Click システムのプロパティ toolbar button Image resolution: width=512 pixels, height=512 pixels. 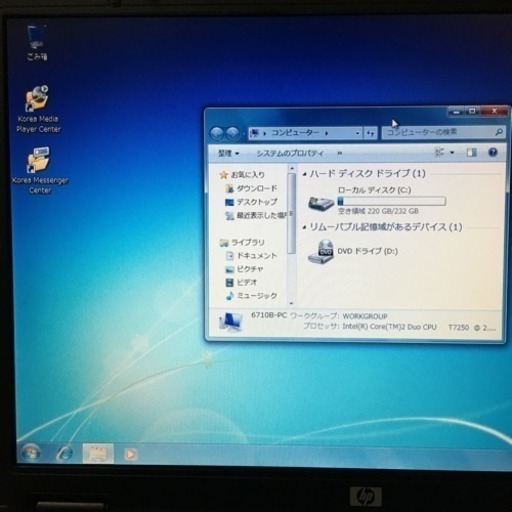tap(290, 153)
